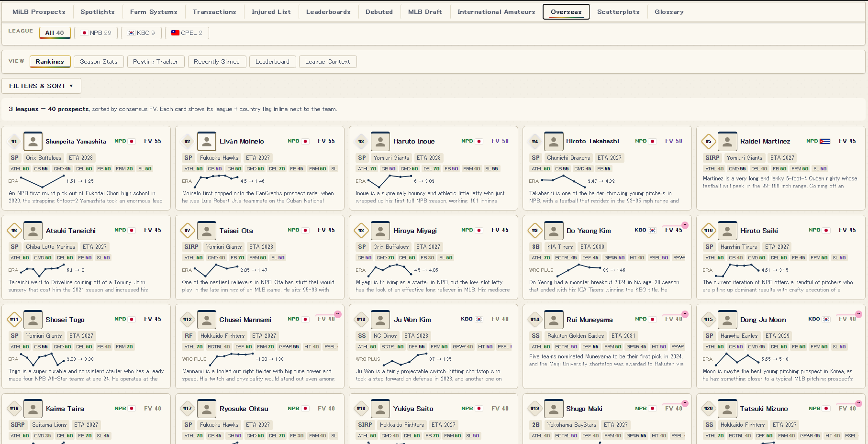Viewport: 868px width, 444px height.
Task: Filter league to NPB 29
Action: coord(96,33)
